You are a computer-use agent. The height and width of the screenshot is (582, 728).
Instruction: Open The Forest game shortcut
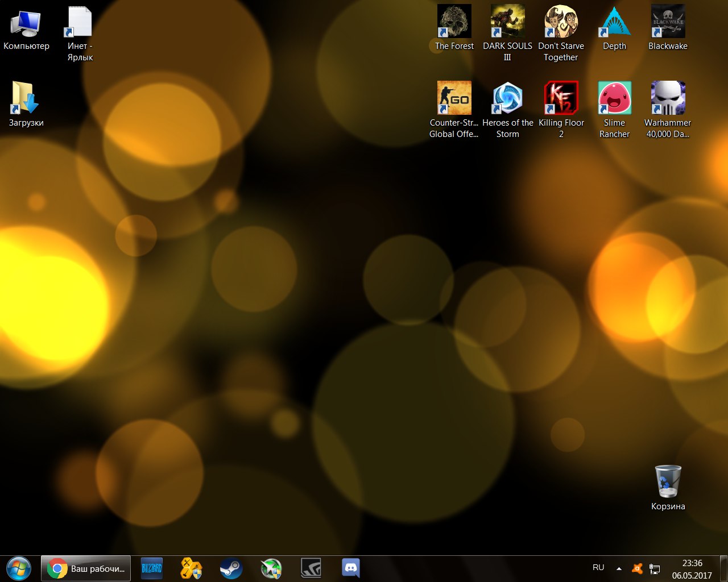(454, 22)
